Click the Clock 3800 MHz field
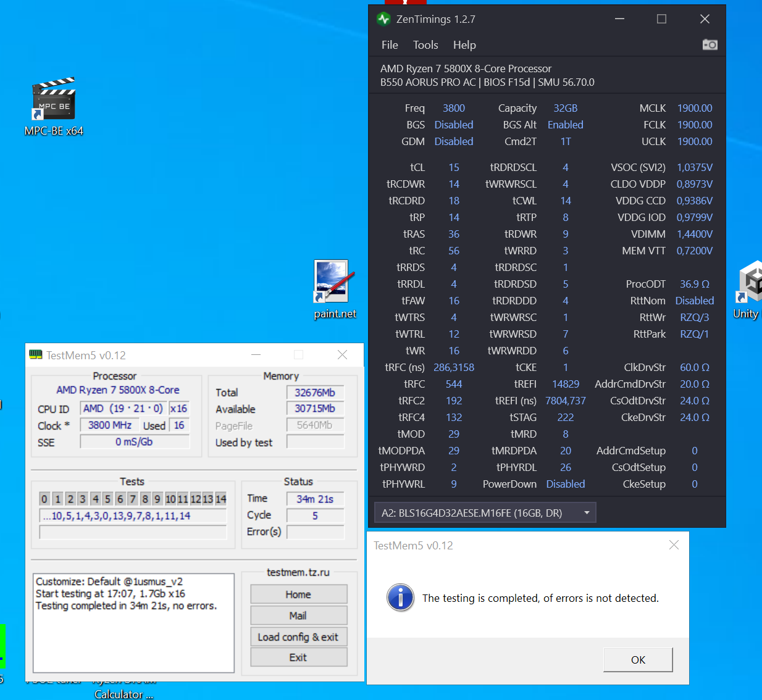The image size is (762, 700). click(110, 425)
